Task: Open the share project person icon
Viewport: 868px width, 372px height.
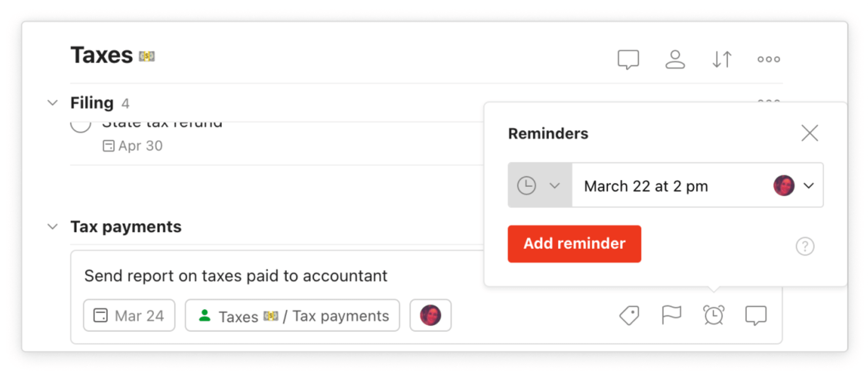Action: coord(675,59)
